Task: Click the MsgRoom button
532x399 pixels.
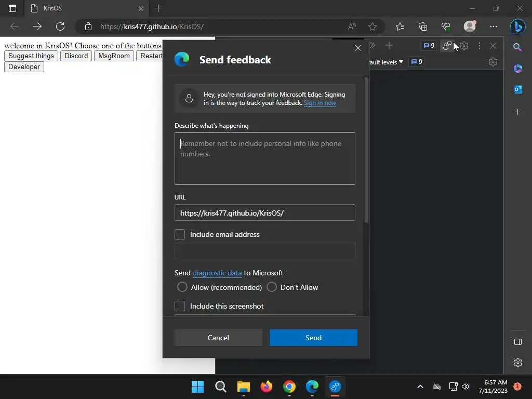Action: pyautogui.click(x=114, y=56)
